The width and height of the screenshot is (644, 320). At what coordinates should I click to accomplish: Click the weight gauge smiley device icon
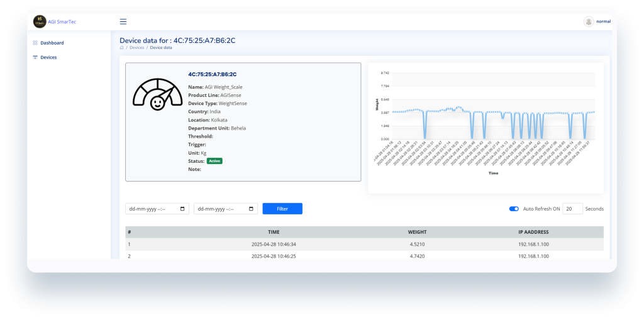(157, 95)
